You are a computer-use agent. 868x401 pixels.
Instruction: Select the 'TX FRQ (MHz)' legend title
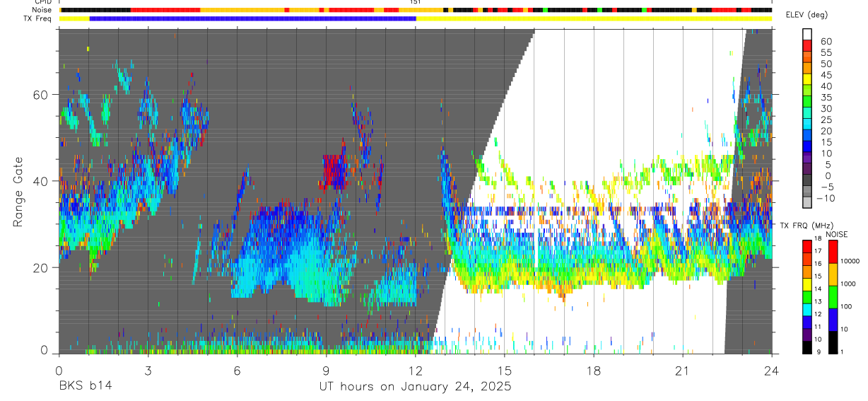coord(806,225)
